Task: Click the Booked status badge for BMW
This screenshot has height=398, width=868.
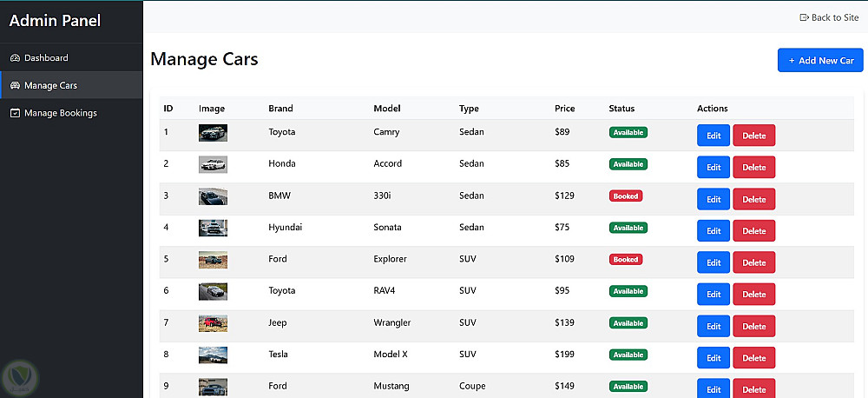Action: (626, 196)
